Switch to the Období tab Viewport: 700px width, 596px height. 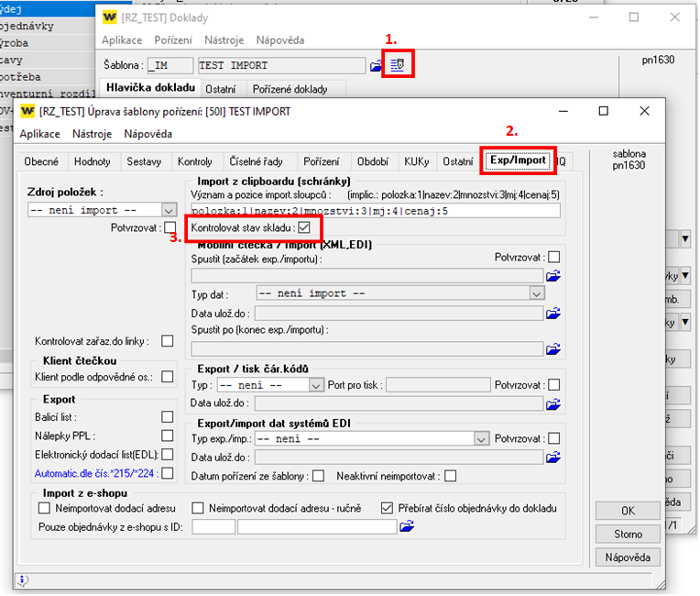(x=373, y=161)
